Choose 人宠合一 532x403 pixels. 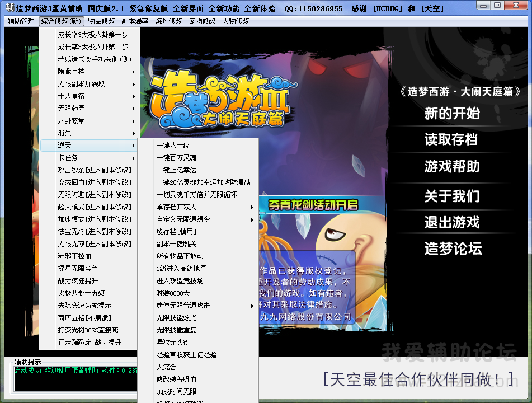(198, 367)
